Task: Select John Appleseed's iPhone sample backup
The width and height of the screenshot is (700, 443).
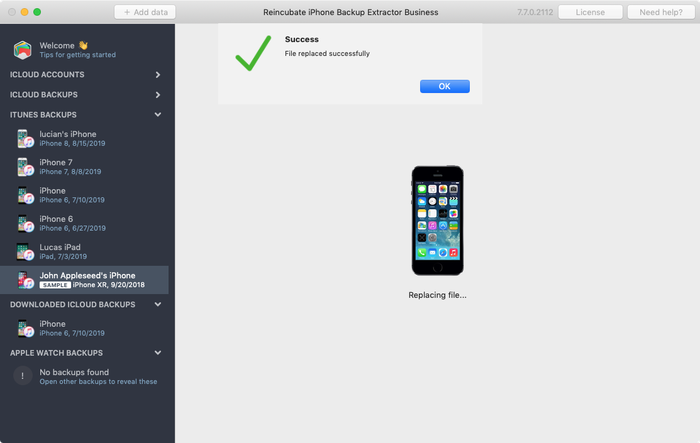Action: click(x=84, y=280)
